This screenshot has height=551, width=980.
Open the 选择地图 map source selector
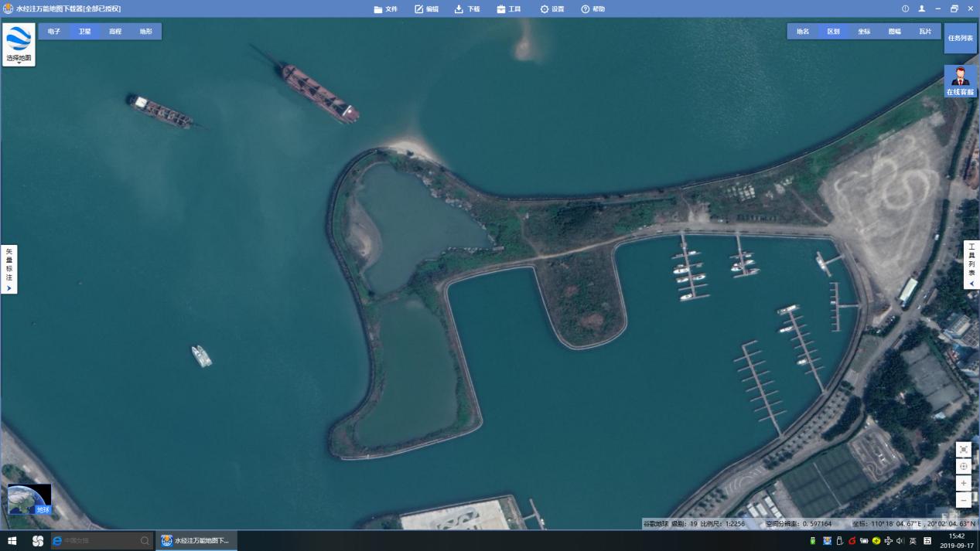click(x=19, y=44)
